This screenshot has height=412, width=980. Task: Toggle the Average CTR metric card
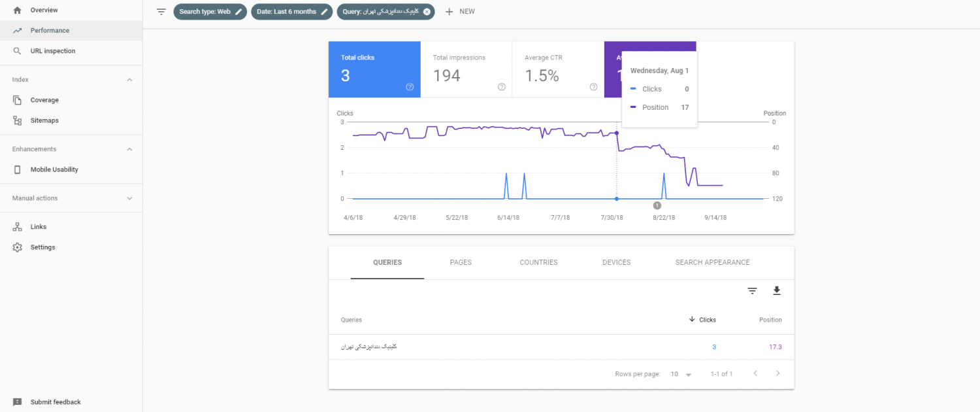tap(557, 69)
